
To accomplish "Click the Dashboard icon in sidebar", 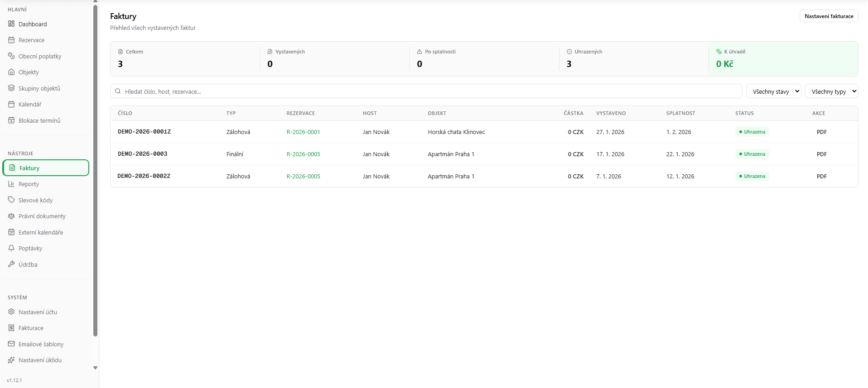I will (x=11, y=24).
